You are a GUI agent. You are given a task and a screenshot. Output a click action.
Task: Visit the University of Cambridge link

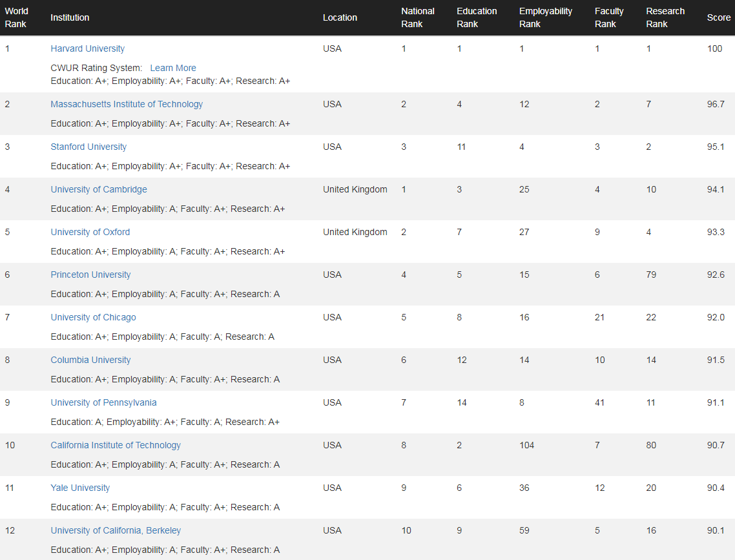tap(99, 189)
